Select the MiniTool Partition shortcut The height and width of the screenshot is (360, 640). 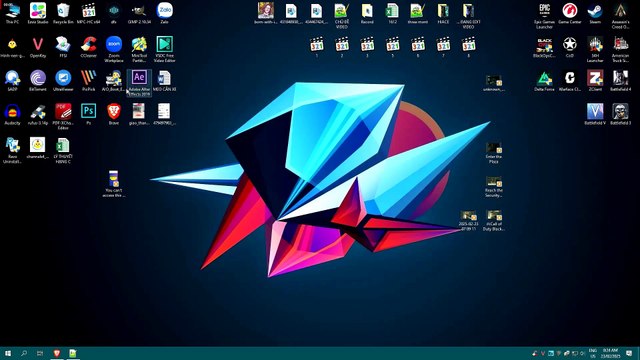(139, 49)
